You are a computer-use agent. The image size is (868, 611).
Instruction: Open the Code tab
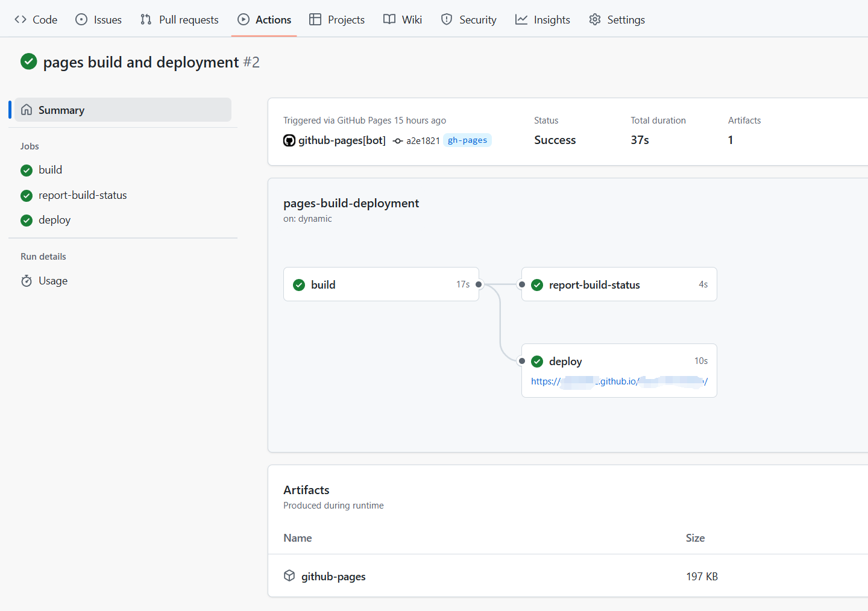pos(36,19)
